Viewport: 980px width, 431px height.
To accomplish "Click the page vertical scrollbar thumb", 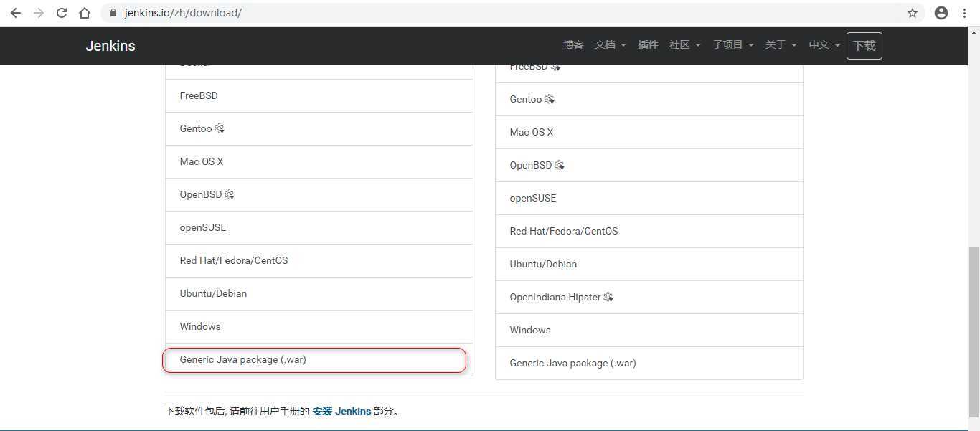I will [x=974, y=331].
